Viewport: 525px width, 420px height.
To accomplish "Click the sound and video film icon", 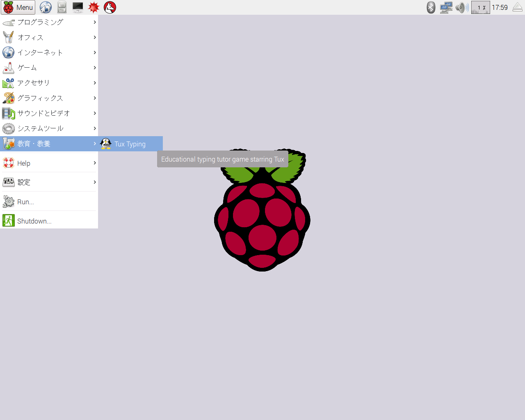I will 8,113.
